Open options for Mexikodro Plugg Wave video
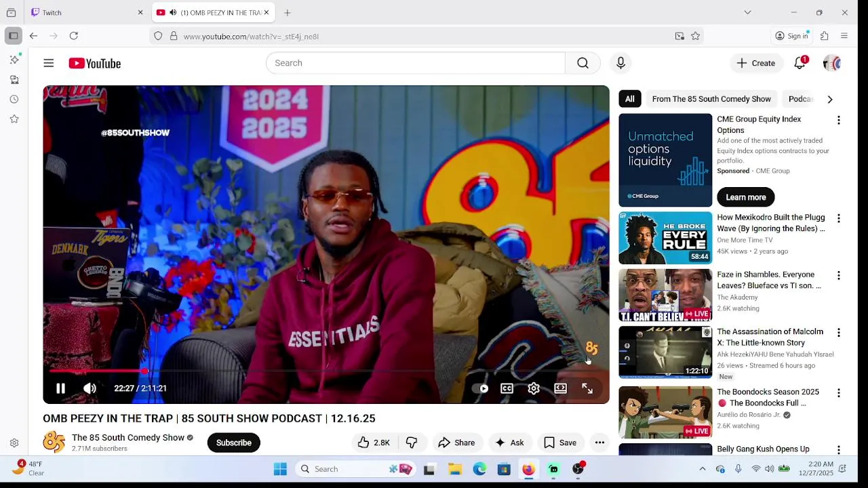Image resolution: width=868 pixels, height=488 pixels. tap(839, 218)
